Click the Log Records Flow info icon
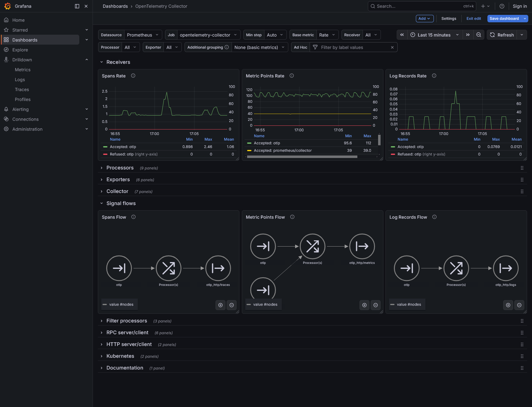The height and width of the screenshot is (407, 532). (x=434, y=217)
